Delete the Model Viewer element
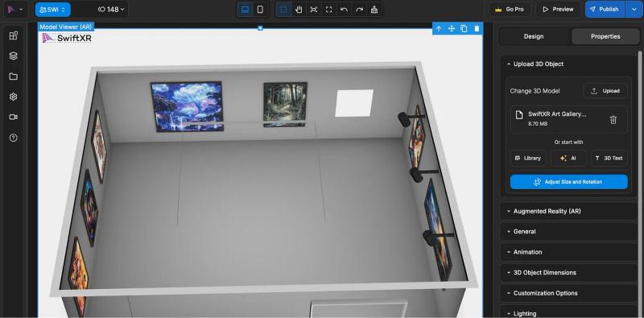Image resolution: width=644 pixels, height=318 pixels. click(x=477, y=28)
